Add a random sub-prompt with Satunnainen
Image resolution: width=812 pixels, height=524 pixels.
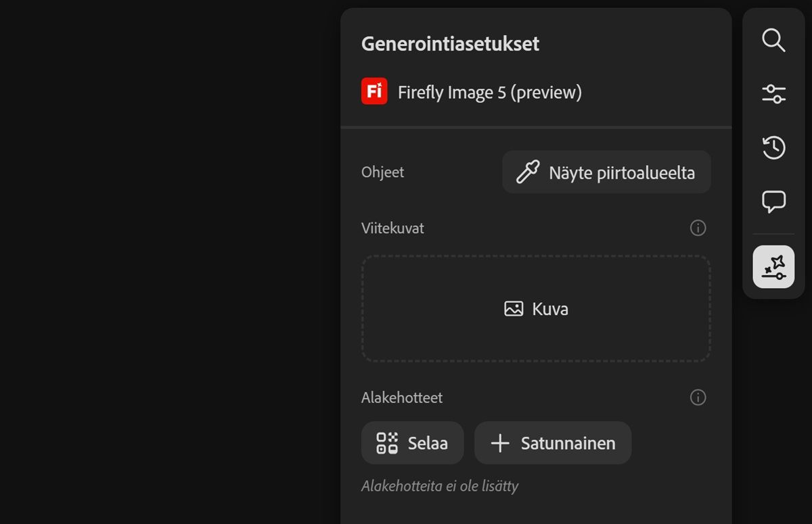[553, 443]
